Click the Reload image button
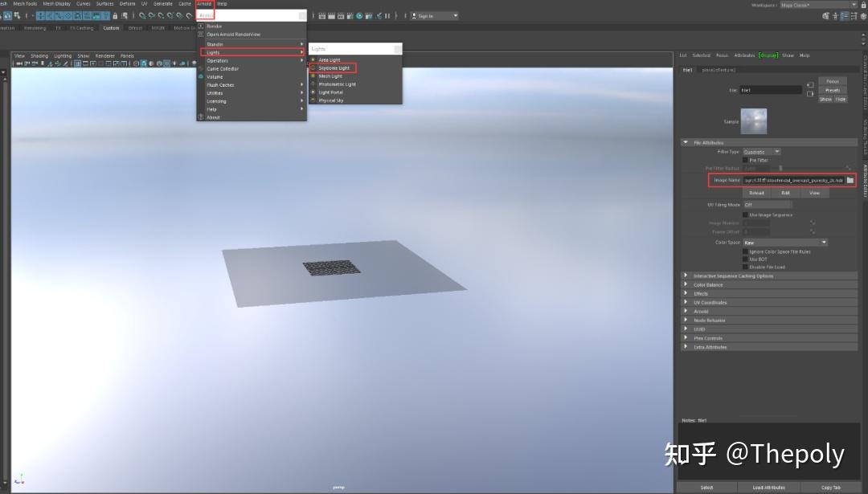 [757, 193]
